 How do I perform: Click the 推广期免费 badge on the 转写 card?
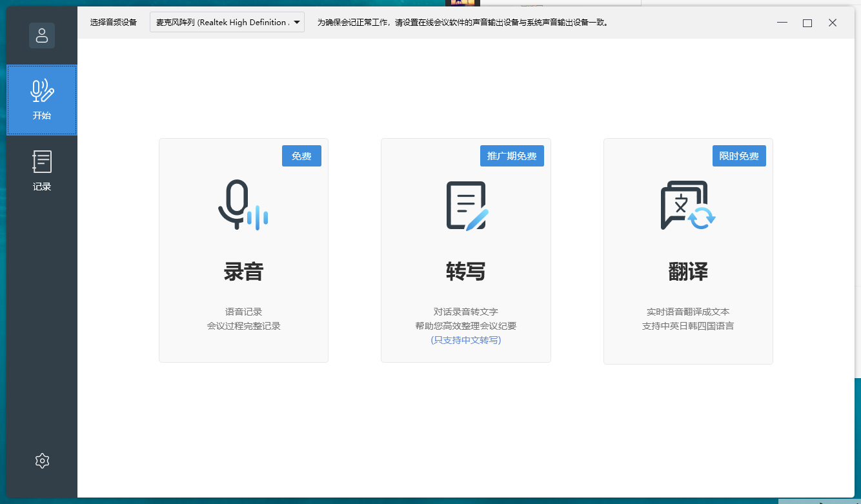click(512, 156)
